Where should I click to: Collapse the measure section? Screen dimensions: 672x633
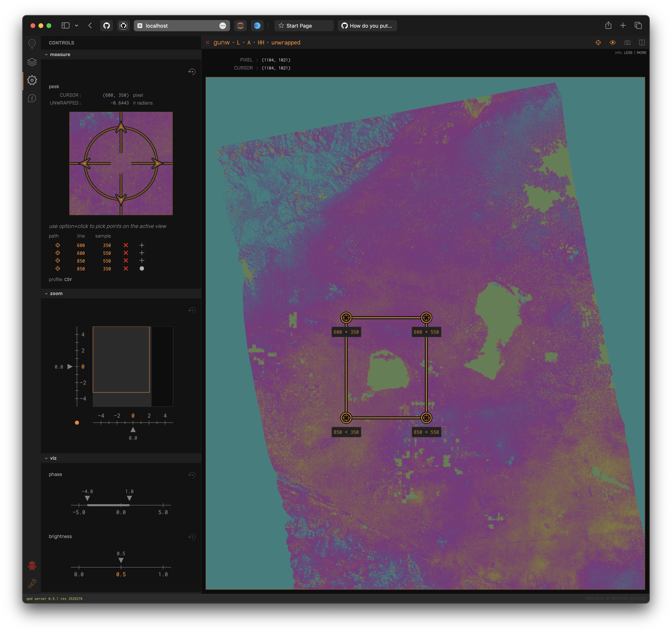coord(46,54)
